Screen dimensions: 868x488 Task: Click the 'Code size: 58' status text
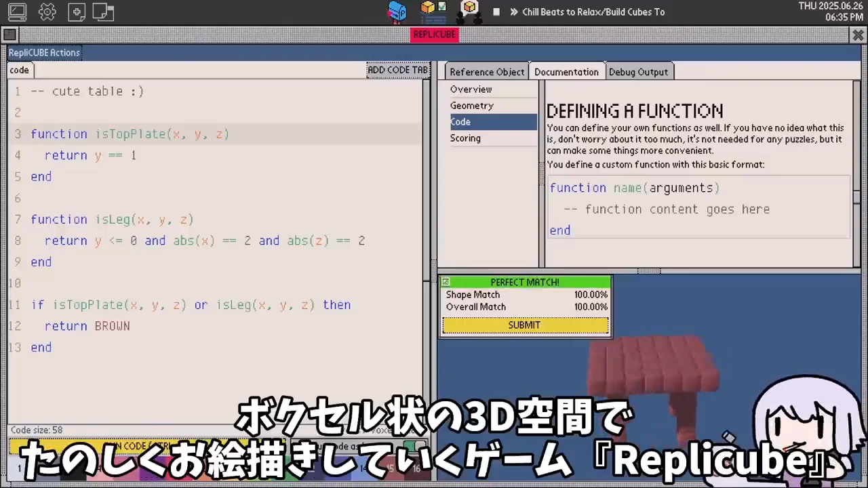pos(37,430)
